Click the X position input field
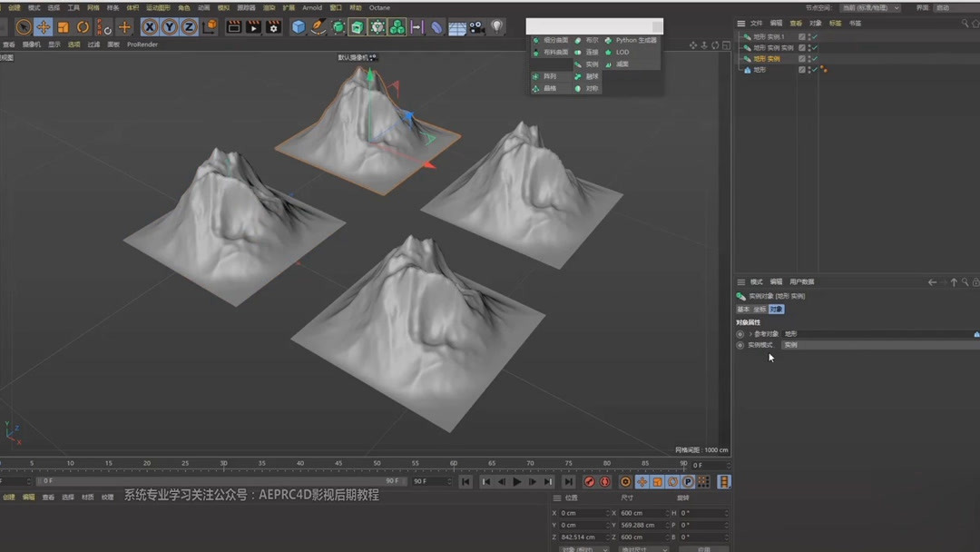The height and width of the screenshot is (552, 980). point(585,513)
